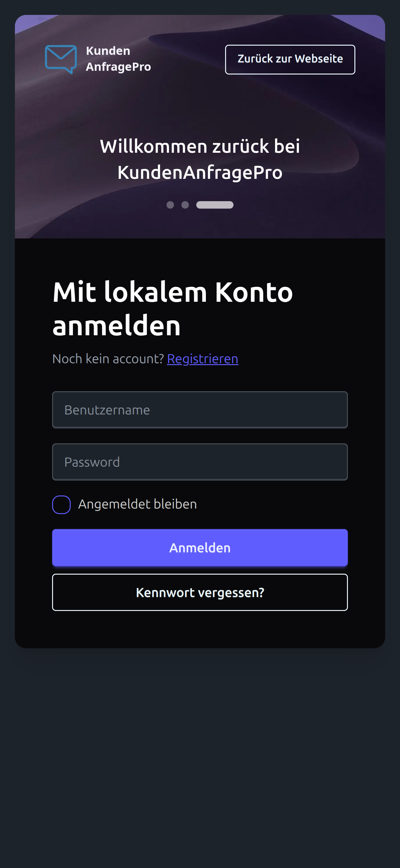Click Zurück zur Webseite

click(290, 59)
